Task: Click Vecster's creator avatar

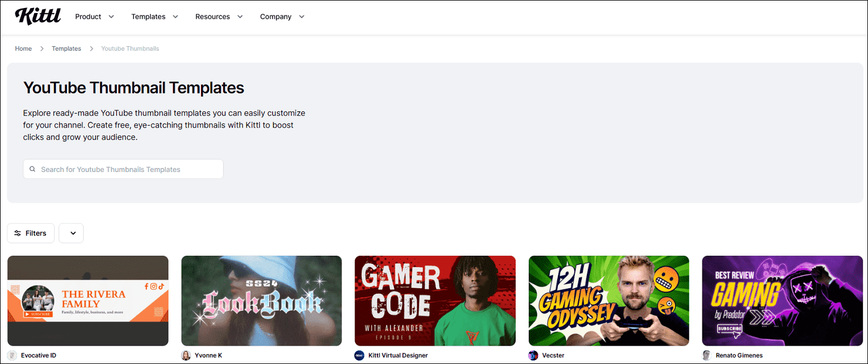Action: (533, 355)
